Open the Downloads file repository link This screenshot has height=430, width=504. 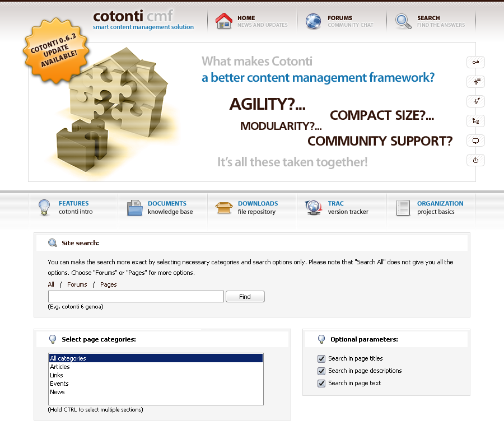click(x=257, y=207)
